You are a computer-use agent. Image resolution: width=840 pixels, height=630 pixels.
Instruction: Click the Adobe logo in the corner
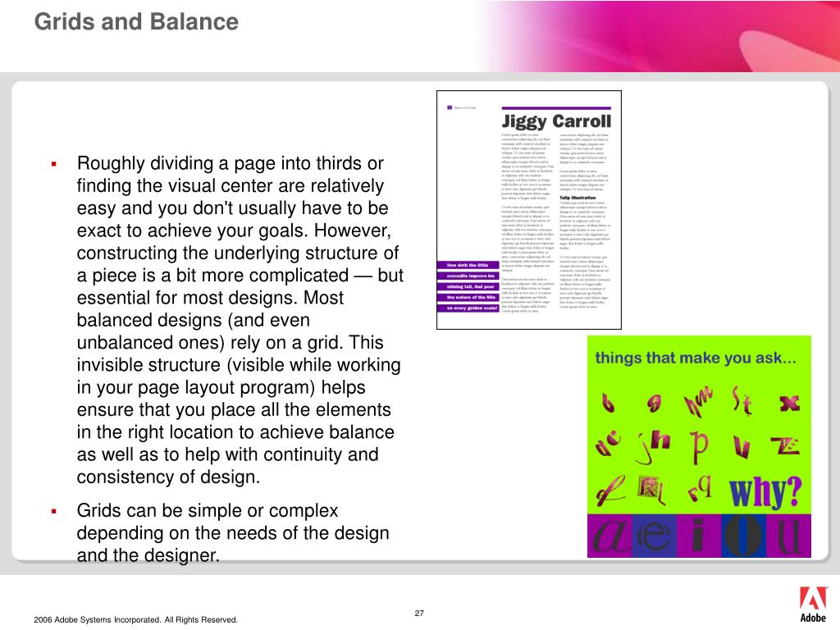point(813,605)
